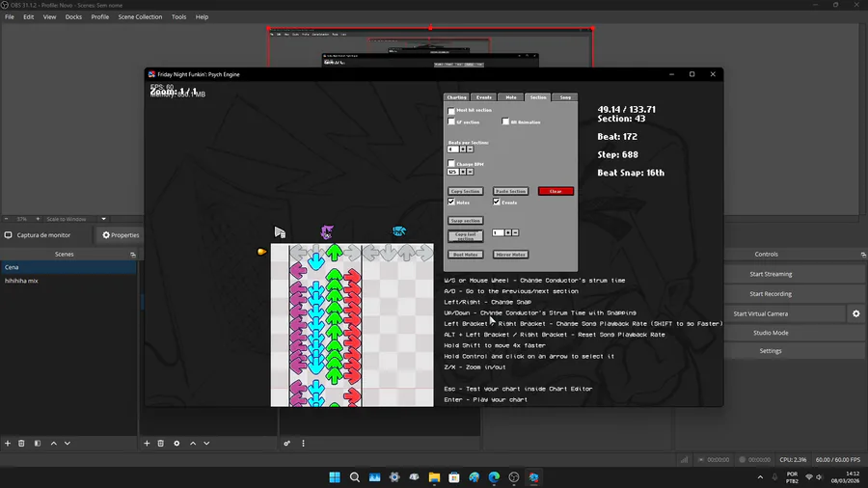This screenshot has height=488, width=868.
Task: Toggle Alt Animation checkbox
Action: [505, 122]
